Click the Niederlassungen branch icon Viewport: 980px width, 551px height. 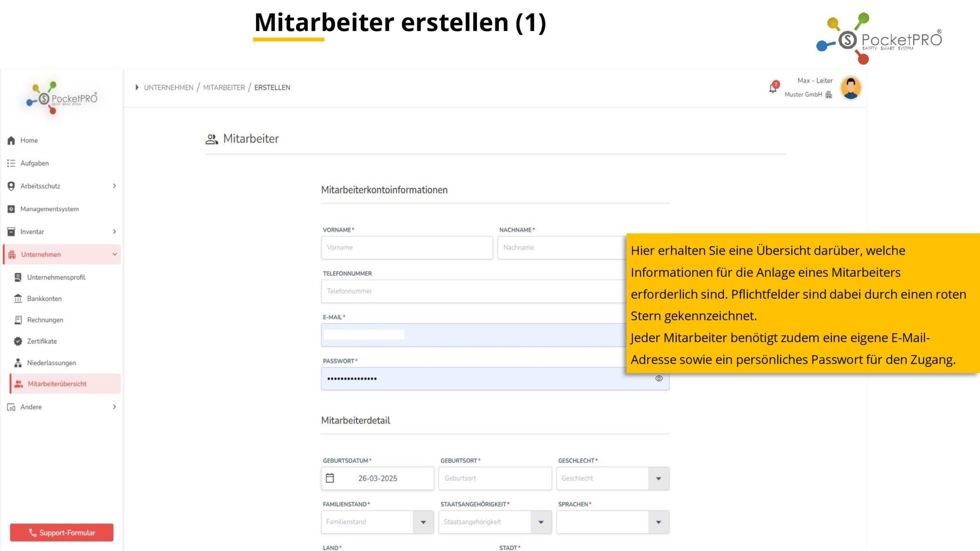[18, 363]
